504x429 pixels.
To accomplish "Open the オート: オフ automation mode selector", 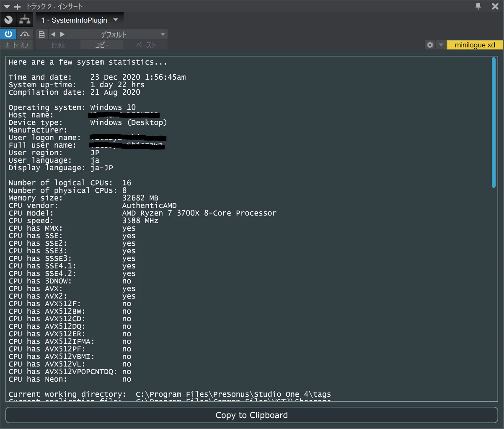I will [x=17, y=45].
